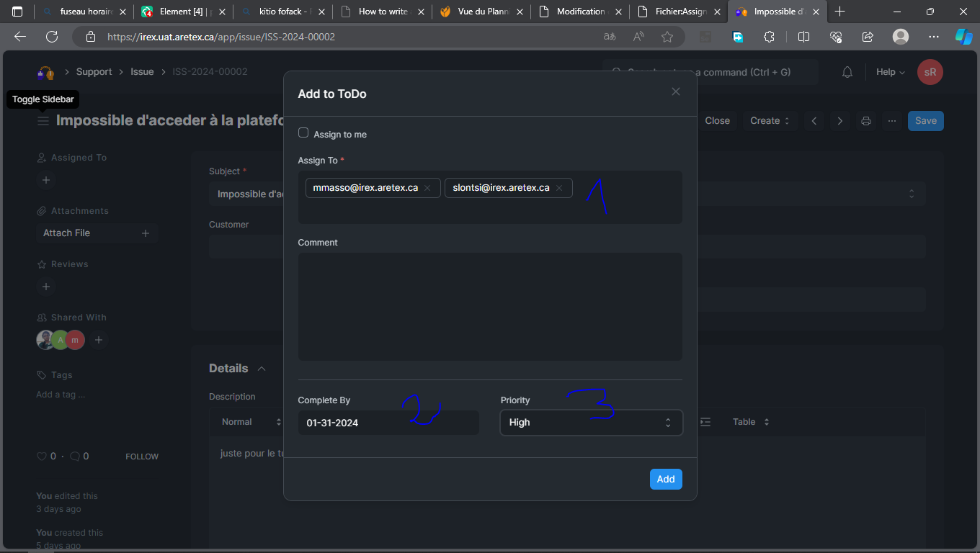The height and width of the screenshot is (553, 980).
Task: Collapse the Details section chevron
Action: [262, 369]
